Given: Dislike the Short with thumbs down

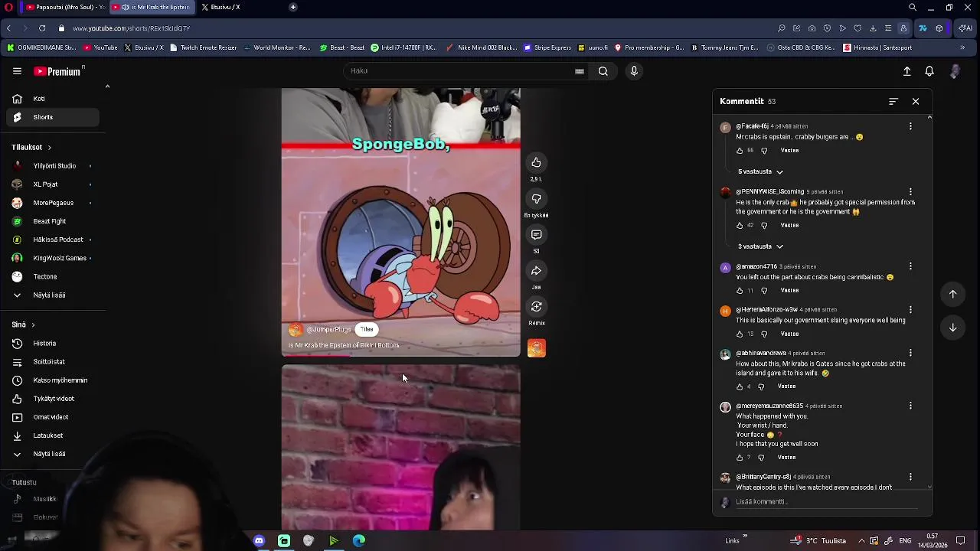Looking at the screenshot, I should 536,199.
